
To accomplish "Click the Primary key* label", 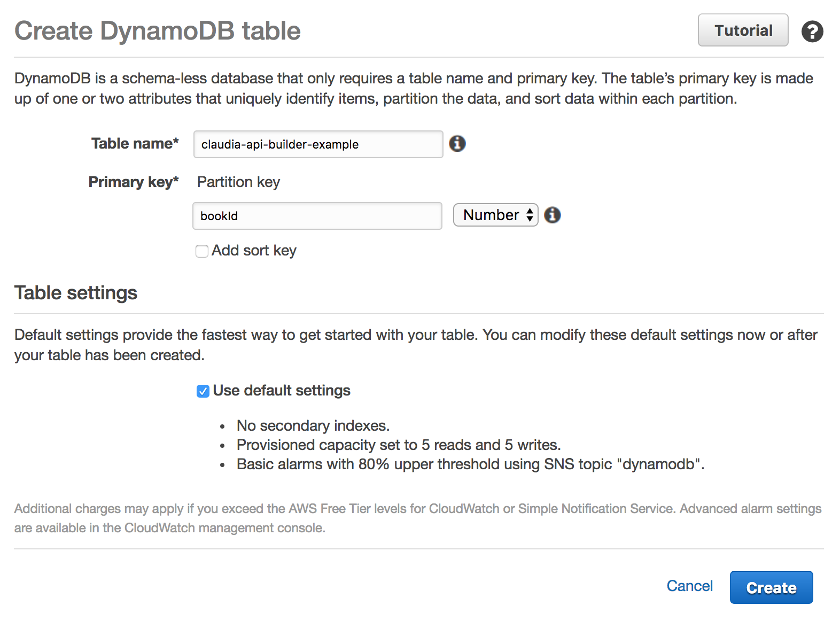I will (134, 182).
